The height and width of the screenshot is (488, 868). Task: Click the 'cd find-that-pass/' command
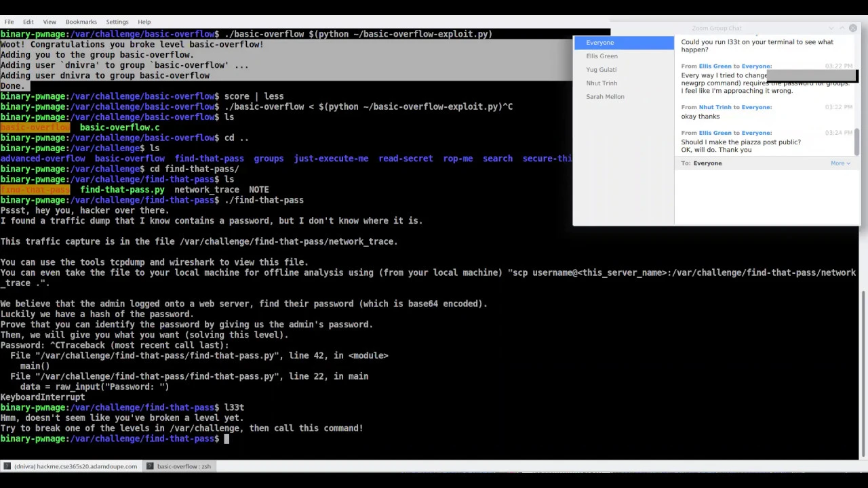pos(194,169)
